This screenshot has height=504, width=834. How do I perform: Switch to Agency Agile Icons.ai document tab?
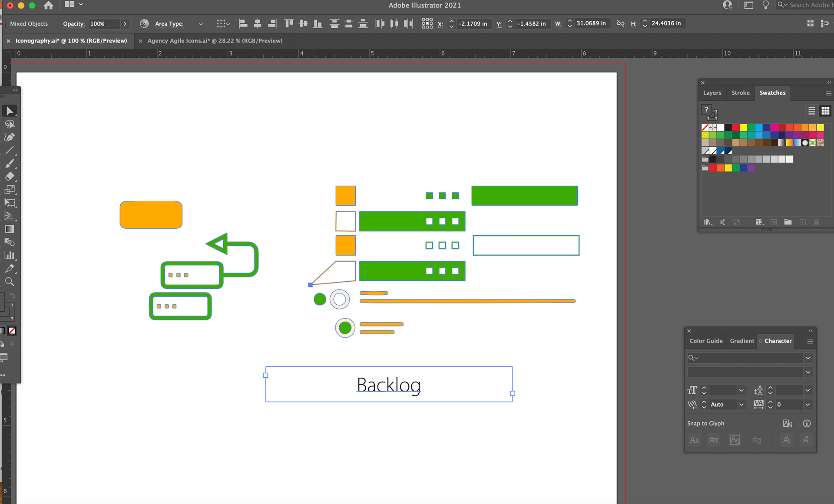point(215,40)
